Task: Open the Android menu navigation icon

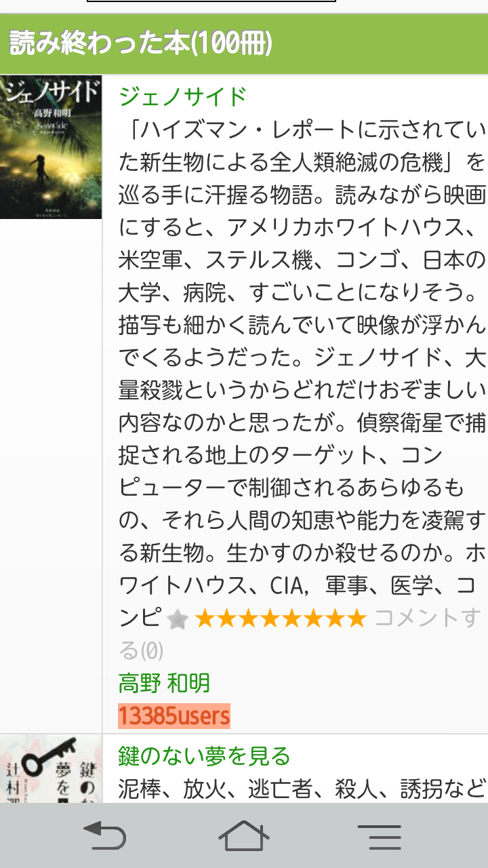Action: point(380,837)
